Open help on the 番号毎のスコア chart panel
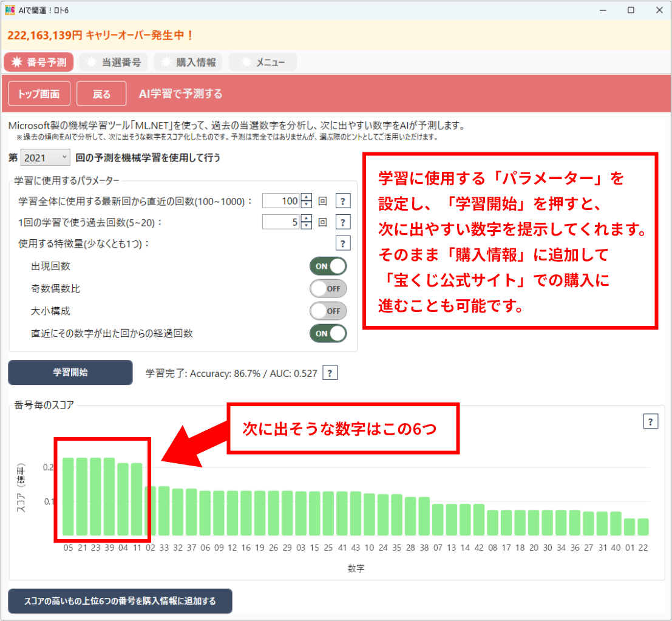This screenshot has width=672, height=621. 650,421
